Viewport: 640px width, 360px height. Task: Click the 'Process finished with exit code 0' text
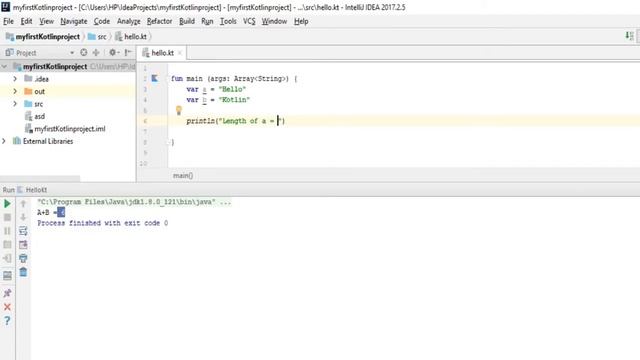(x=102, y=223)
